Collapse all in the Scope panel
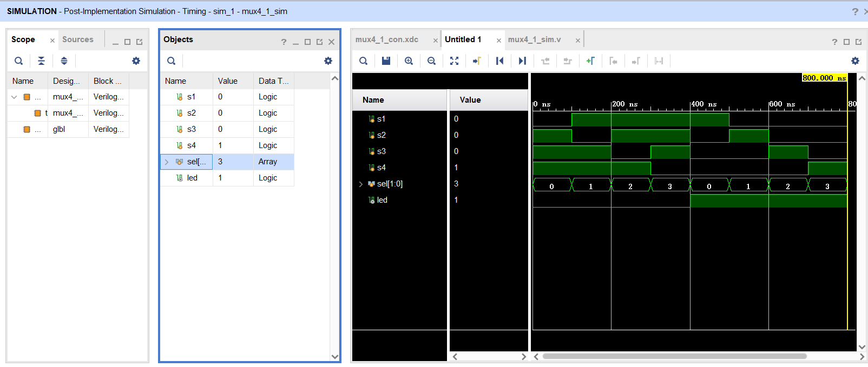This screenshot has width=868, height=367. pos(41,61)
